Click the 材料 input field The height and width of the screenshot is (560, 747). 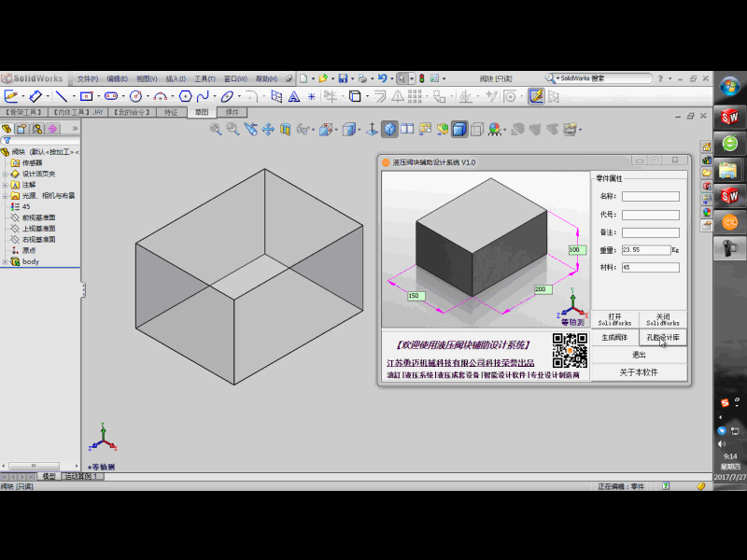tap(650, 267)
